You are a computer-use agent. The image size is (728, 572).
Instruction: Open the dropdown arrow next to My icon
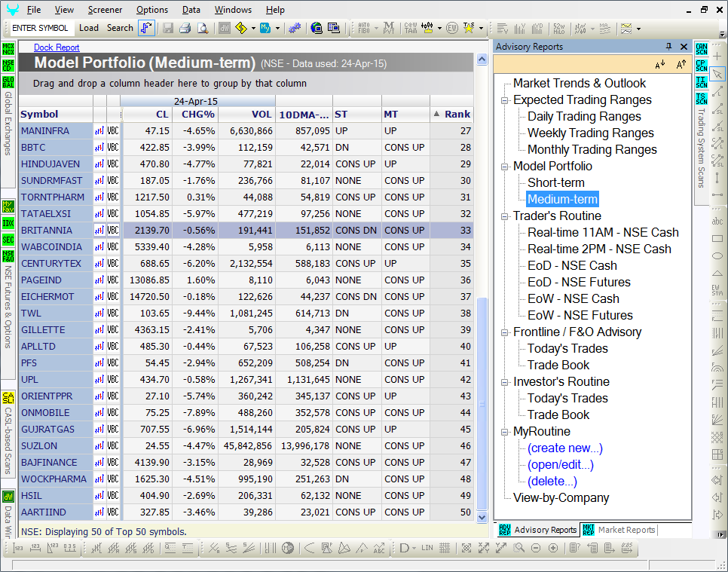(x=277, y=29)
